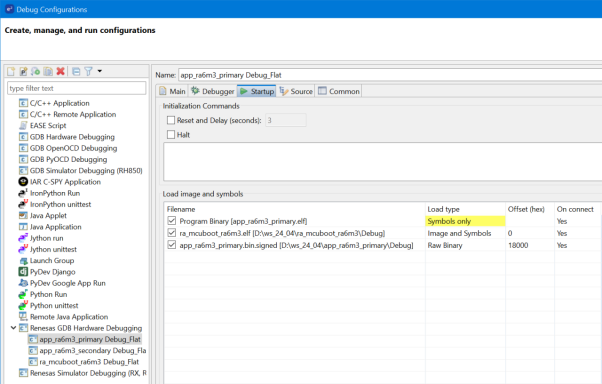Image resolution: width=602 pixels, height=384 pixels.
Task: Click the Java Applet icon
Action: [x=23, y=215]
